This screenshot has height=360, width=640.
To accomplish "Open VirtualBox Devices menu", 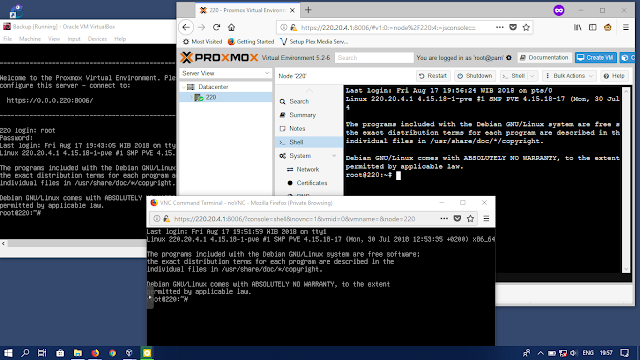I will (x=97, y=39).
